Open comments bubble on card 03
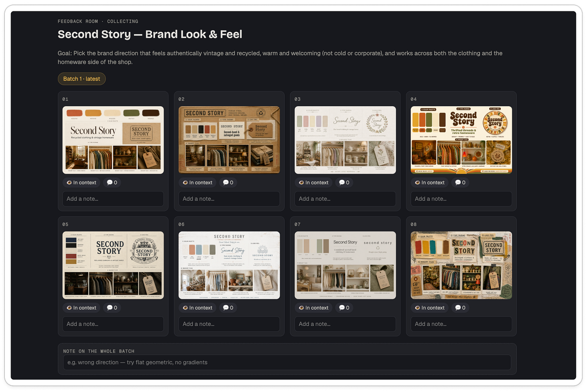Image resolution: width=588 pixels, height=392 pixels. click(344, 183)
